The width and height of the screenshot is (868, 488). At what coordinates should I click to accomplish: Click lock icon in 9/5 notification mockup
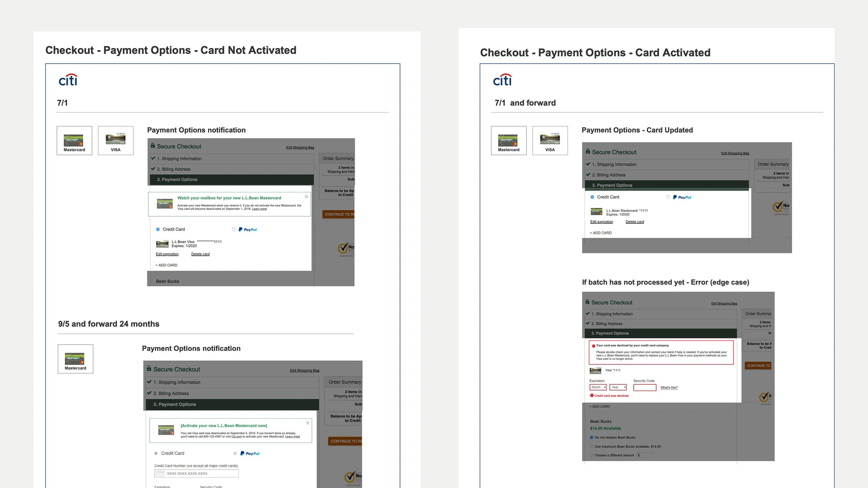(x=149, y=369)
